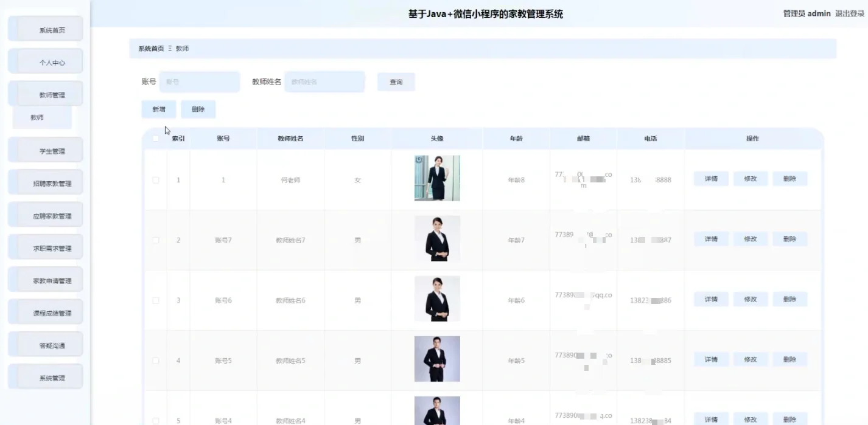Click 何老师's avatar thumbnail

(437, 178)
